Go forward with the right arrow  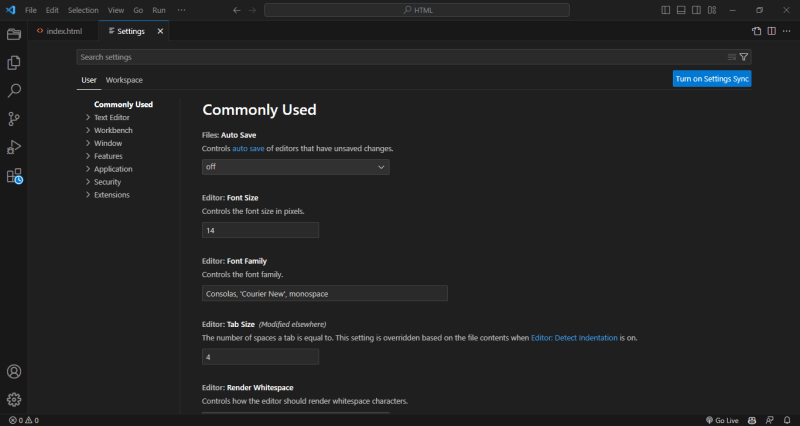252,10
